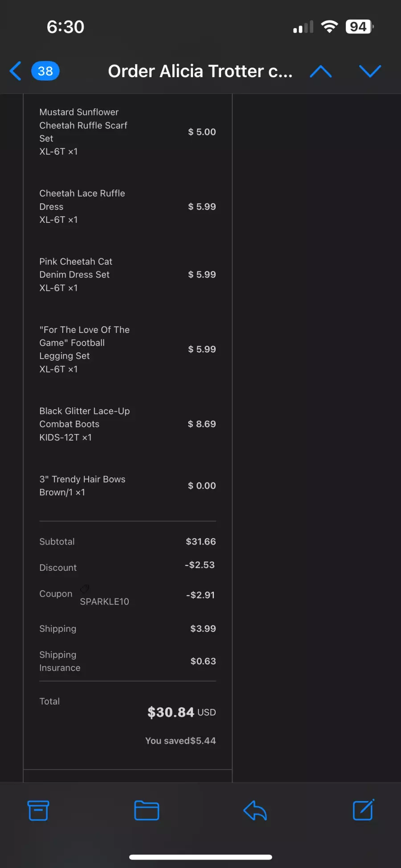Tap the back arrow to return to inbox
The height and width of the screenshot is (868, 401).
click(x=16, y=71)
